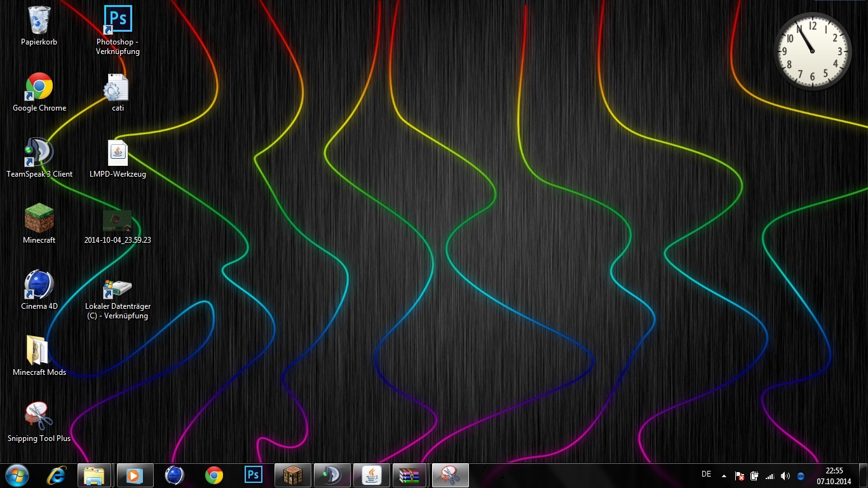Select the LMPD-Werkzeug Java file icon
868x488 pixels.
(x=118, y=152)
